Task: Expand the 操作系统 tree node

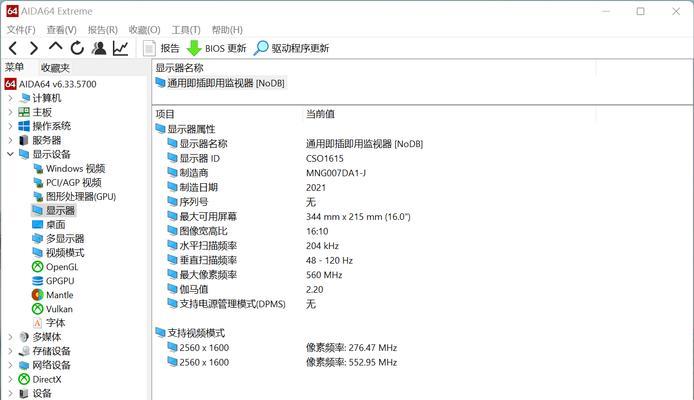Action: (11, 126)
